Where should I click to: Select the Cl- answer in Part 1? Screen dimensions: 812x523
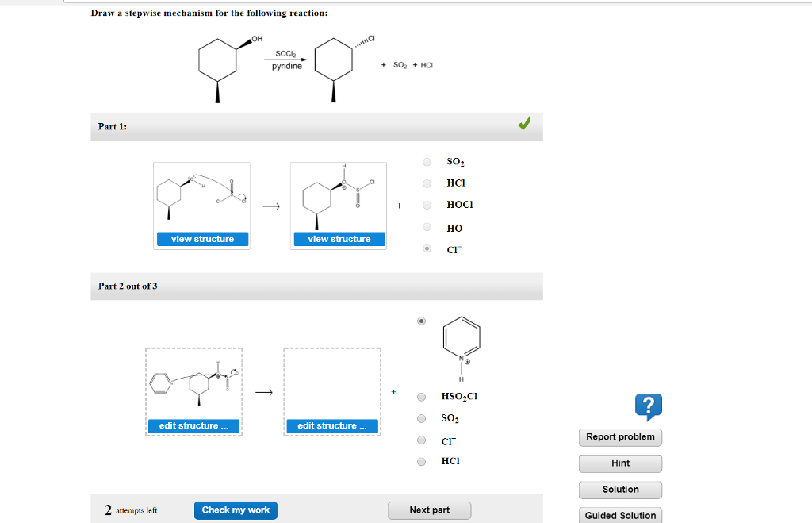coord(426,248)
